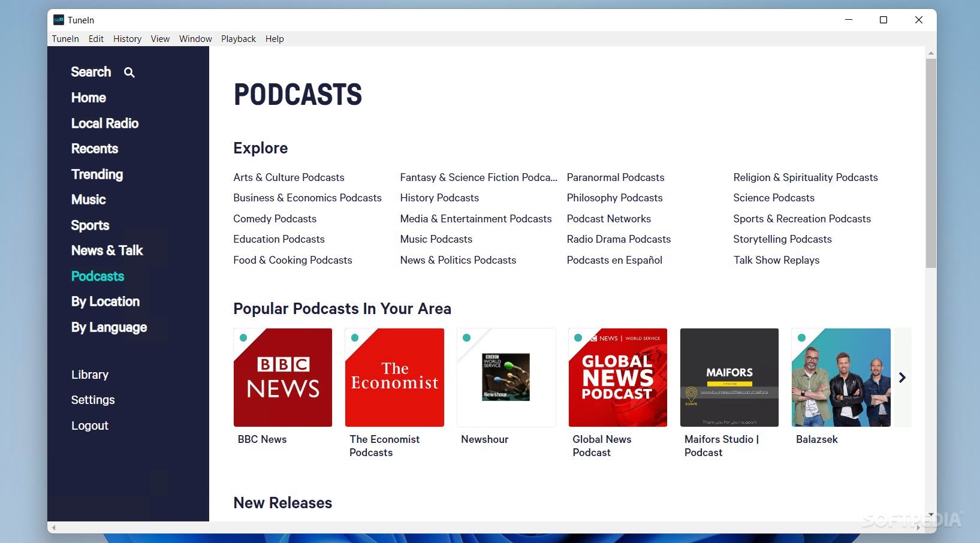Click the Balazsek title text
Viewport: 980px width, 543px height.
click(x=817, y=439)
